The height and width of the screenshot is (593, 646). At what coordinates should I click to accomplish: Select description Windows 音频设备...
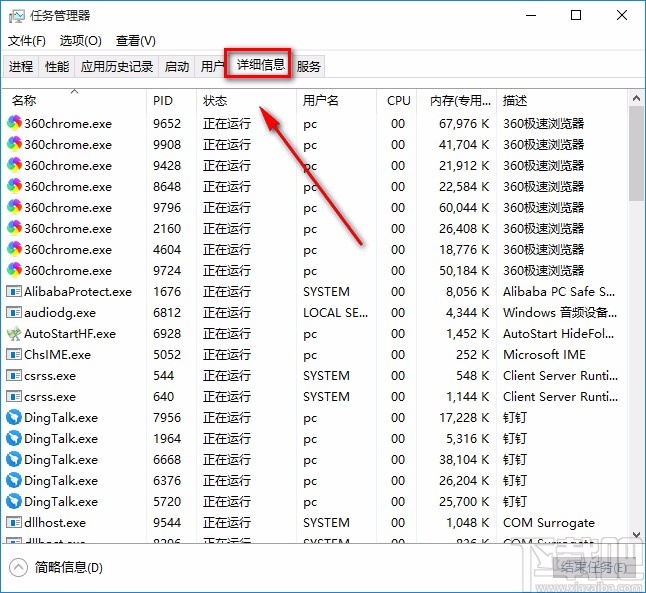560,313
